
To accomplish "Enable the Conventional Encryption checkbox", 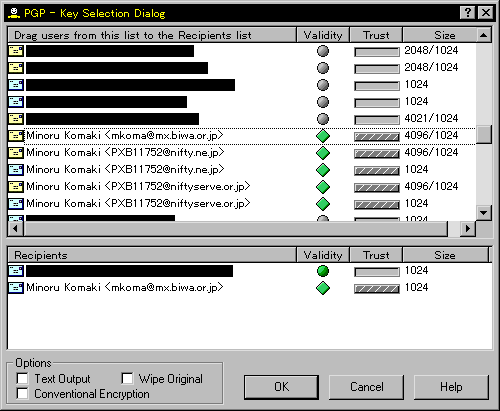I will point(22,393).
